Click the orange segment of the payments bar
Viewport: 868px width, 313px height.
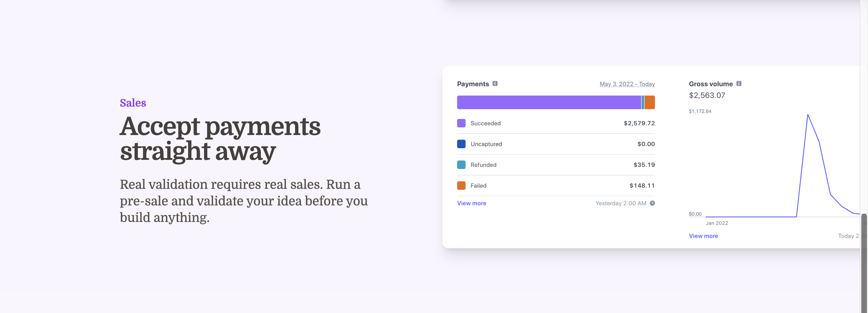650,102
